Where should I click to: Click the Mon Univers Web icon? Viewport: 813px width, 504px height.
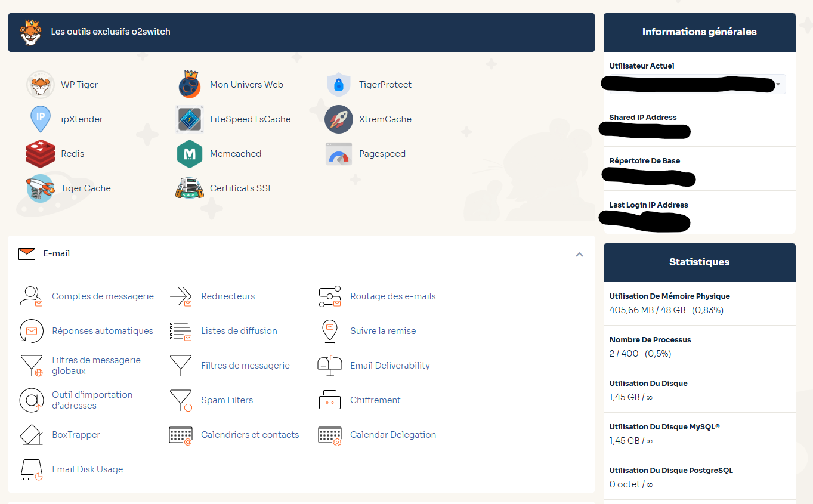(190, 85)
